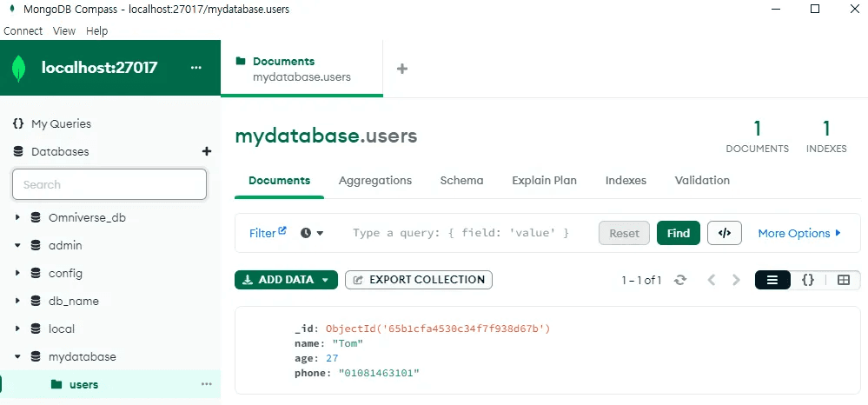Click the green Find button
This screenshot has height=405, width=868.
[678, 233]
